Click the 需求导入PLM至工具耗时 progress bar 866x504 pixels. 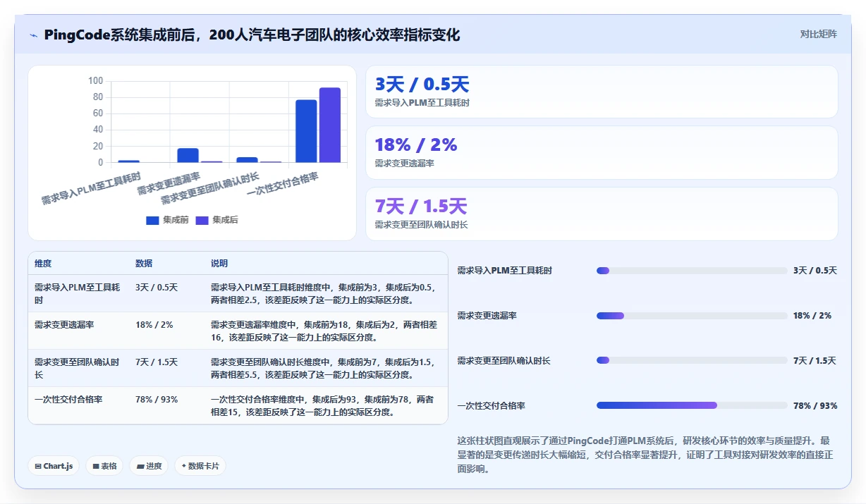click(692, 271)
